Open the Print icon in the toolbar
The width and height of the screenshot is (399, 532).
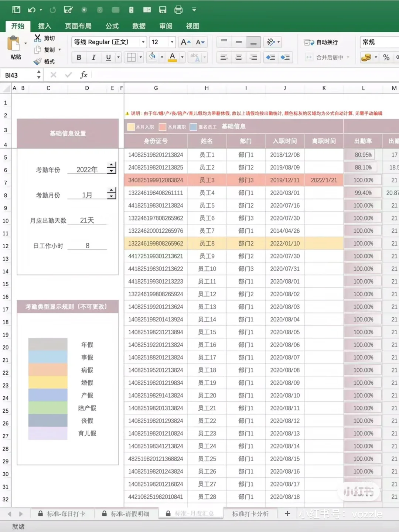(178, 10)
